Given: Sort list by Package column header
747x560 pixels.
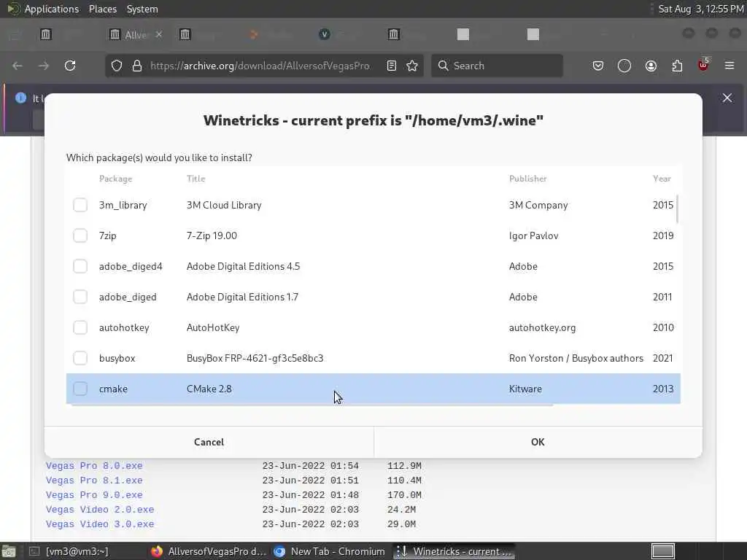Looking at the screenshot, I should click(115, 179).
